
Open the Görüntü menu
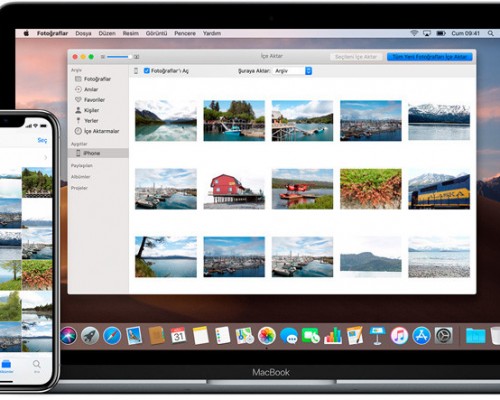[x=156, y=33]
